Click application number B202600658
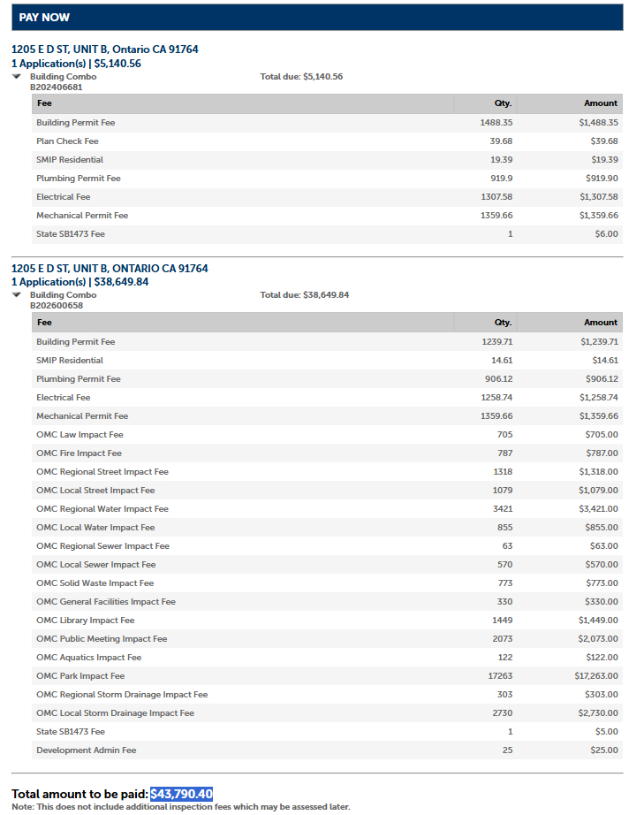 [57, 306]
